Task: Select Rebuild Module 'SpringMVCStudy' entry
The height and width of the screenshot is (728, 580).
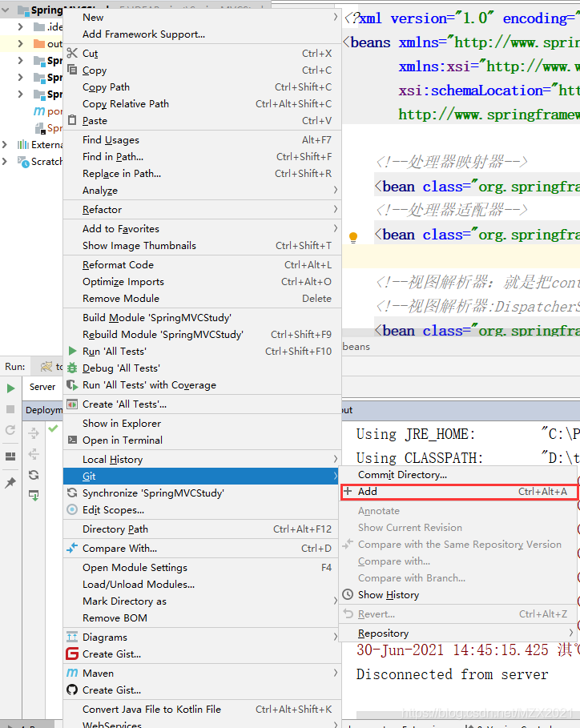Action: pos(202,334)
